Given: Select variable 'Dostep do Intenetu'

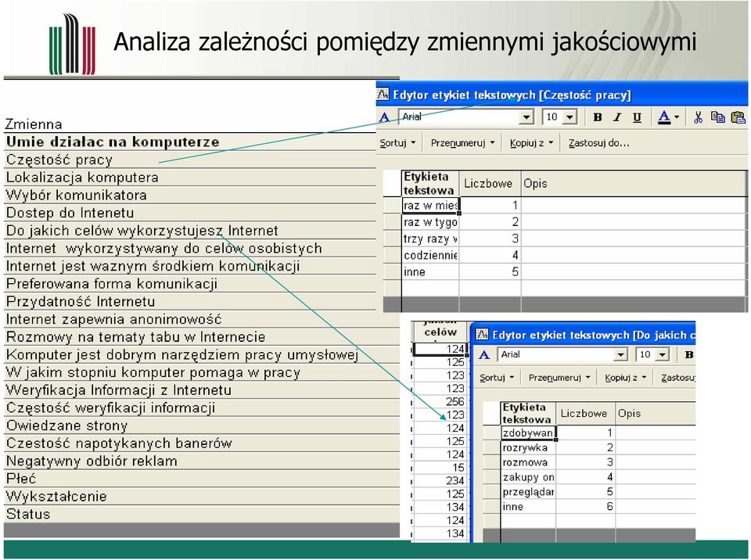Looking at the screenshot, I should tap(190, 213).
